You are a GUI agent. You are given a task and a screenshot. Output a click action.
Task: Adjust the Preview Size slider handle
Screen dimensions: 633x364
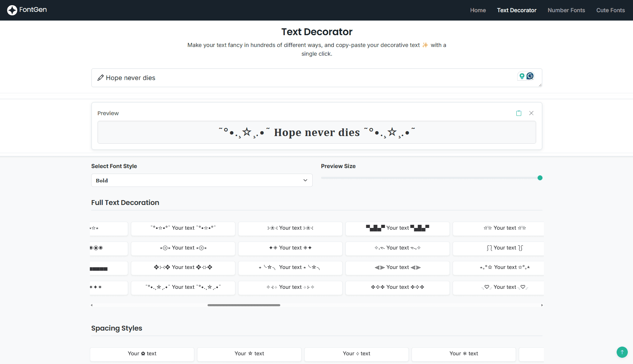coord(540,178)
